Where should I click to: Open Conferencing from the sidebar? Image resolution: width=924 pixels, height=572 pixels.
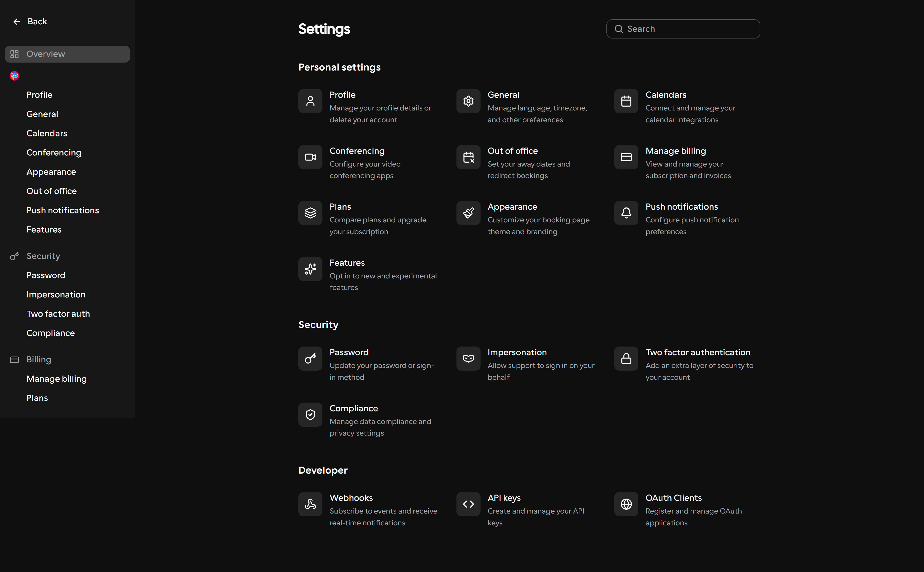tap(54, 153)
